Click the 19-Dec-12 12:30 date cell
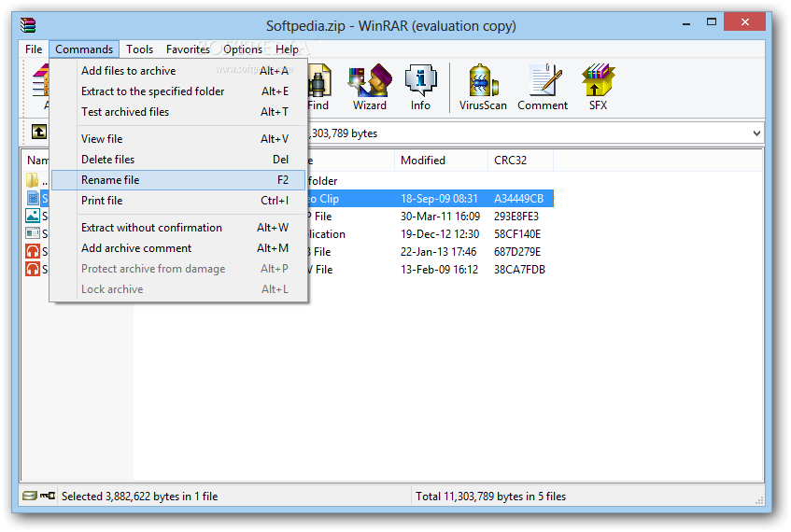The image size is (791, 532). [x=439, y=234]
